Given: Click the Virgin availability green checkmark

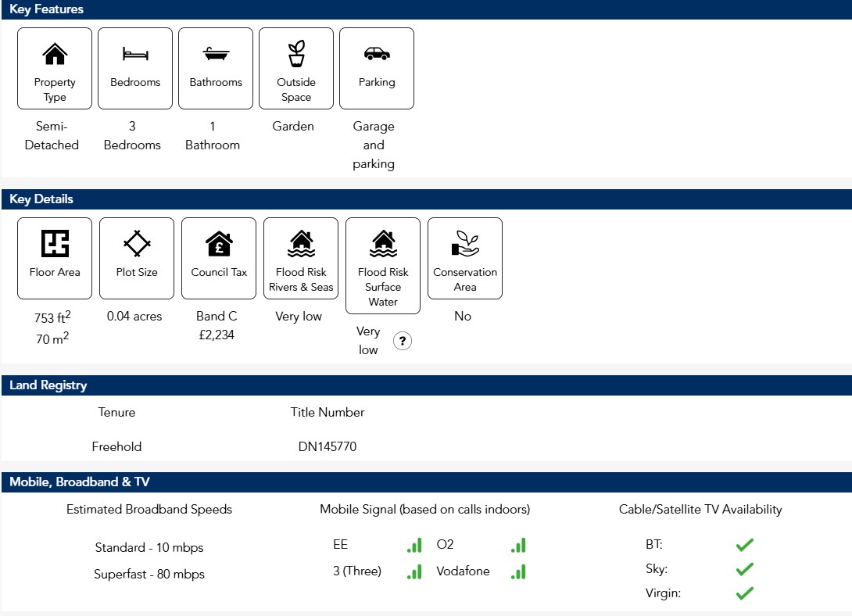Looking at the screenshot, I should coord(744,593).
